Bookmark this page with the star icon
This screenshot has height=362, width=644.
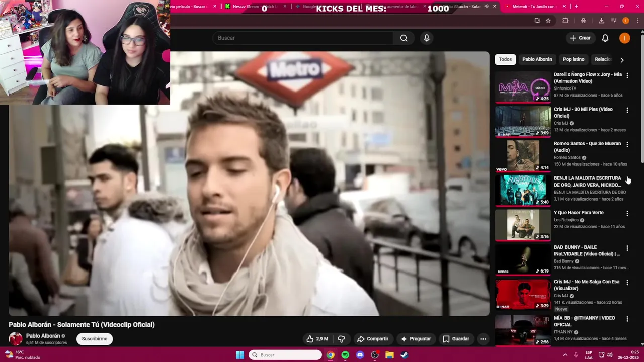[x=548, y=21]
